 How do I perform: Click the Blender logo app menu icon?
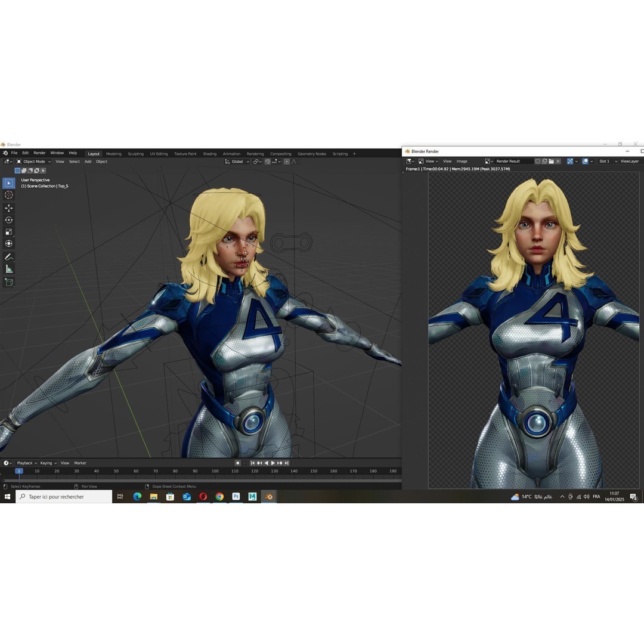pyautogui.click(x=5, y=153)
